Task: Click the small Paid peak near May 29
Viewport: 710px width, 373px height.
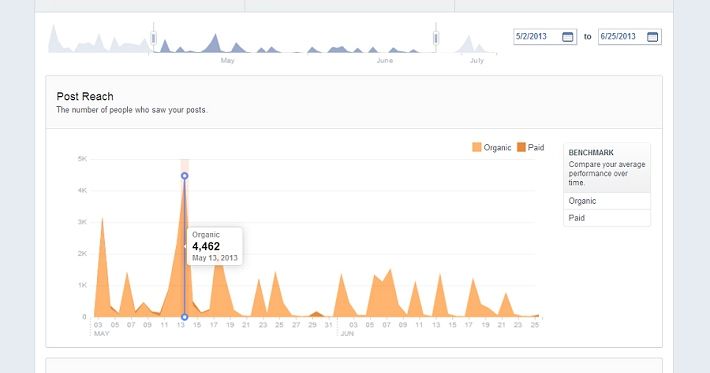Action: click(316, 313)
